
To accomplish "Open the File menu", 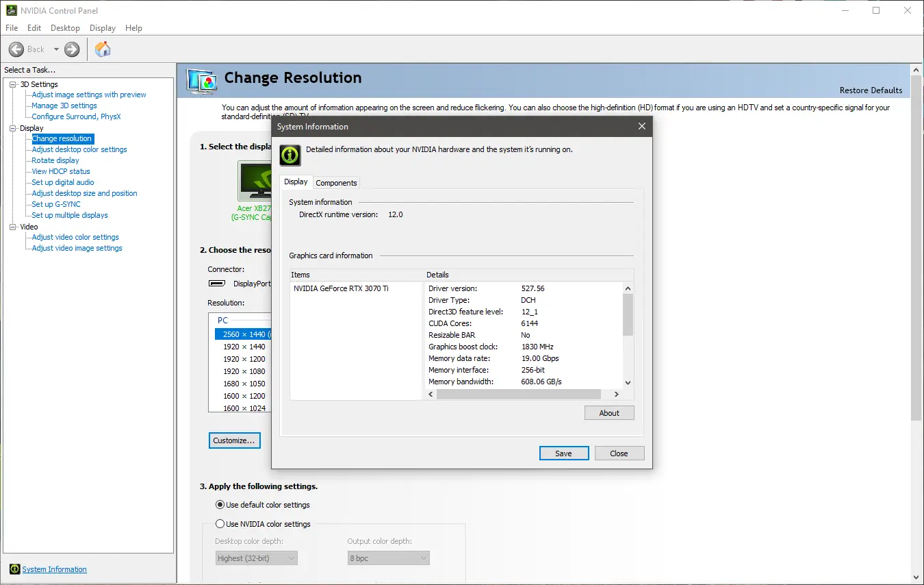I will [x=12, y=28].
